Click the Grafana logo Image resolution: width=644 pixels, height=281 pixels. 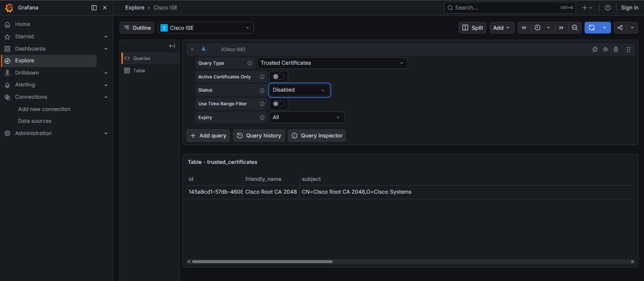pos(9,8)
